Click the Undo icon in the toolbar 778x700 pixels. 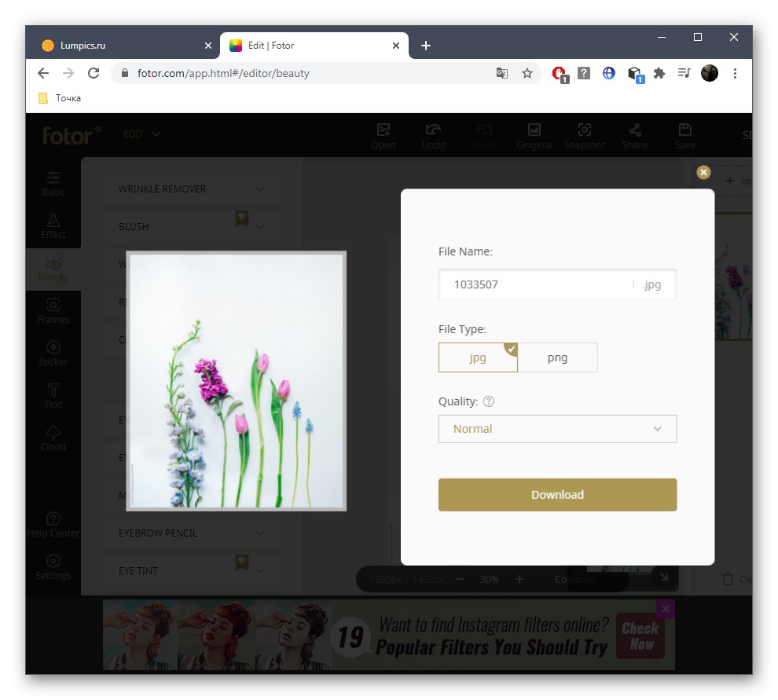(x=433, y=135)
